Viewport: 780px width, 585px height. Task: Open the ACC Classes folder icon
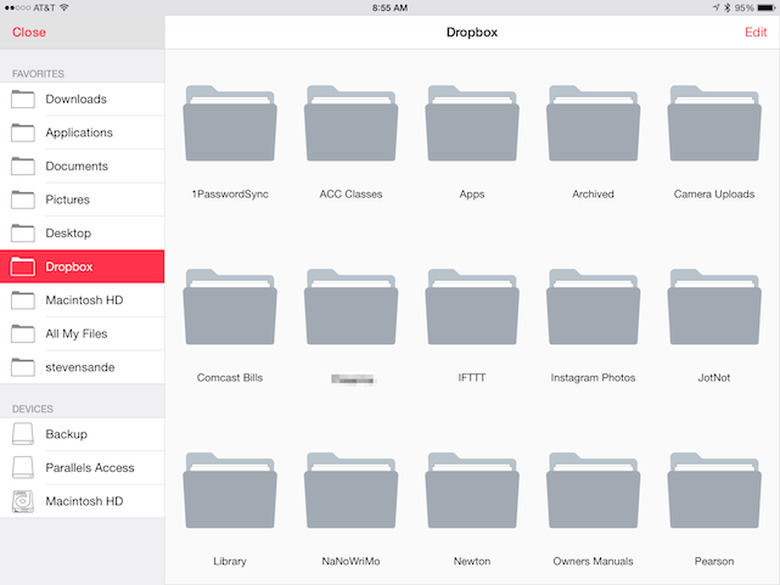351,123
